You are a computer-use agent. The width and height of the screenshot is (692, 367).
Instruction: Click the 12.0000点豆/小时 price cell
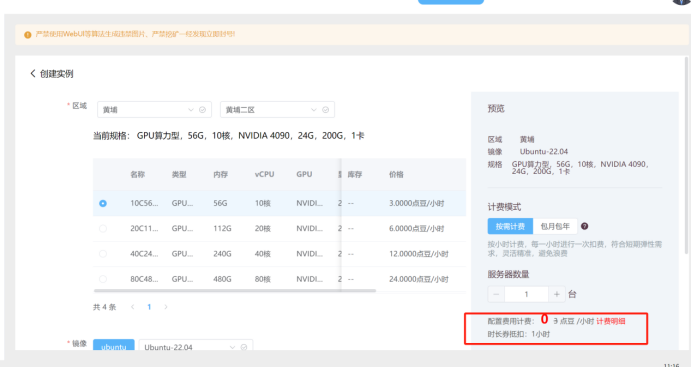pyautogui.click(x=419, y=254)
